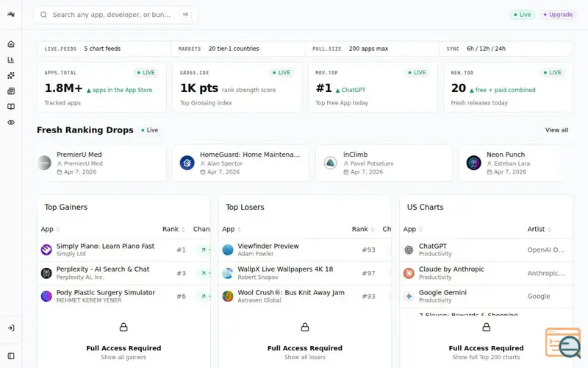Open View all ranking drops
The image size is (588, 368).
pyautogui.click(x=556, y=130)
